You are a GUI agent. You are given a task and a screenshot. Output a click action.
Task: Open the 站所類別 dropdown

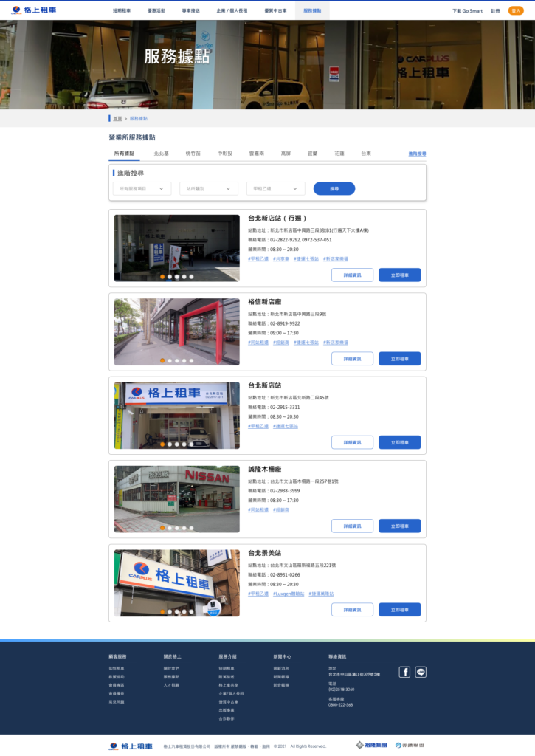[209, 189]
